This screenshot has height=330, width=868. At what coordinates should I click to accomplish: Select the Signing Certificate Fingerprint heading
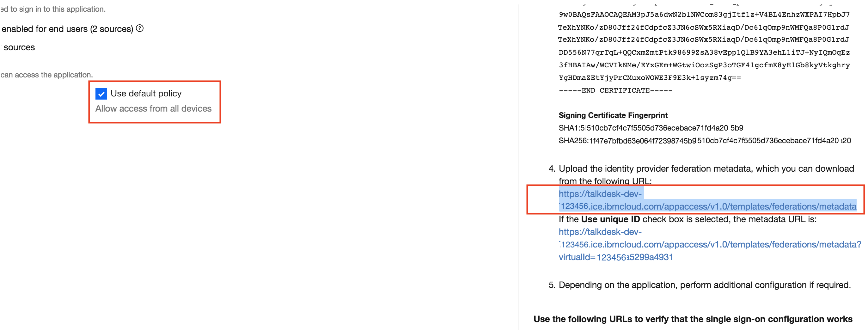point(613,115)
